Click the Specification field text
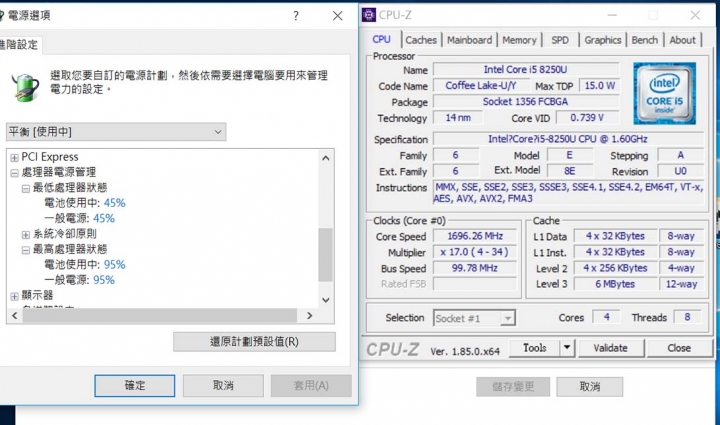720x425 pixels. coord(568,139)
